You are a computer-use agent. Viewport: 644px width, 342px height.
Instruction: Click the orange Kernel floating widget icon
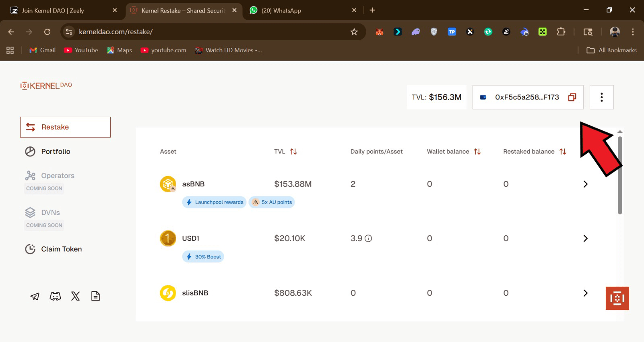click(617, 298)
